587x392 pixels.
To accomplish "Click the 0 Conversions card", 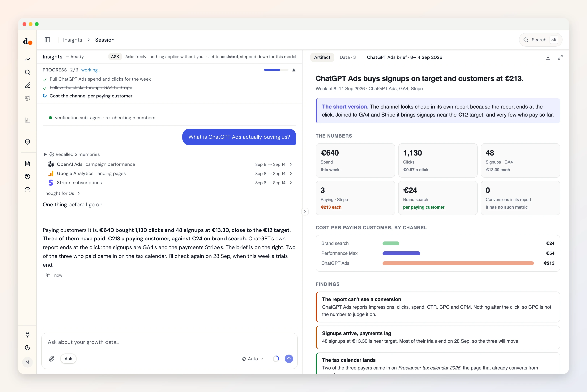I will [520, 198].
